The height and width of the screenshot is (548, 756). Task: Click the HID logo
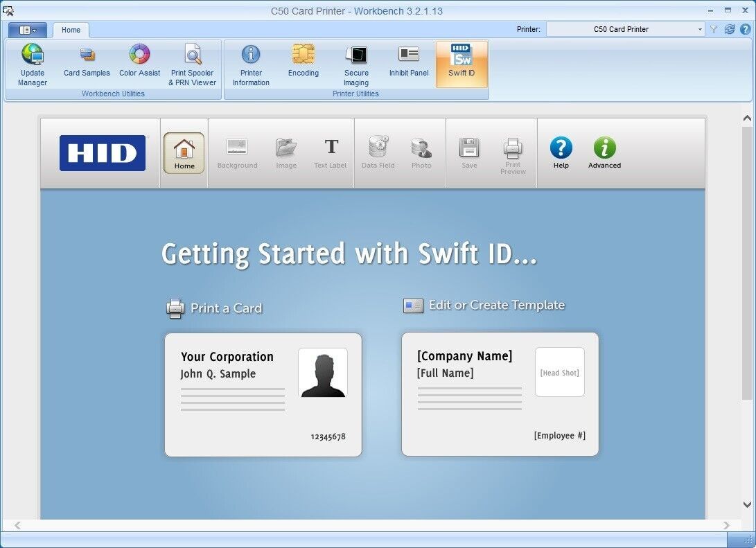103,153
